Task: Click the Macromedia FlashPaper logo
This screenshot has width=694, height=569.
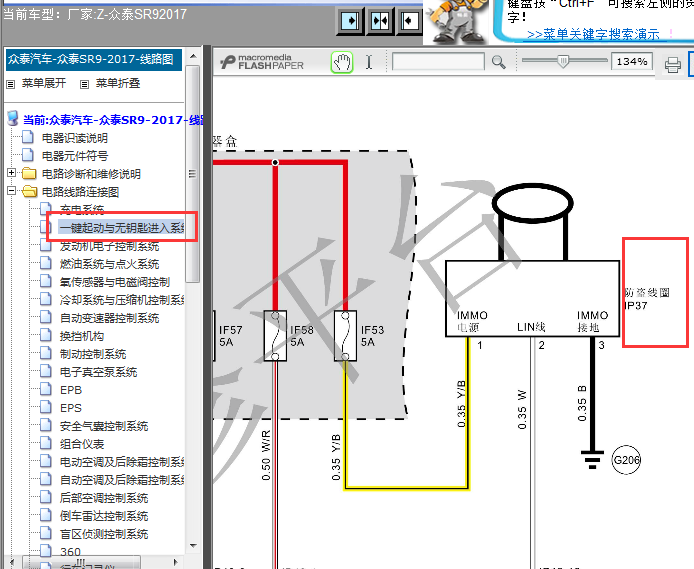Action: tap(262, 62)
